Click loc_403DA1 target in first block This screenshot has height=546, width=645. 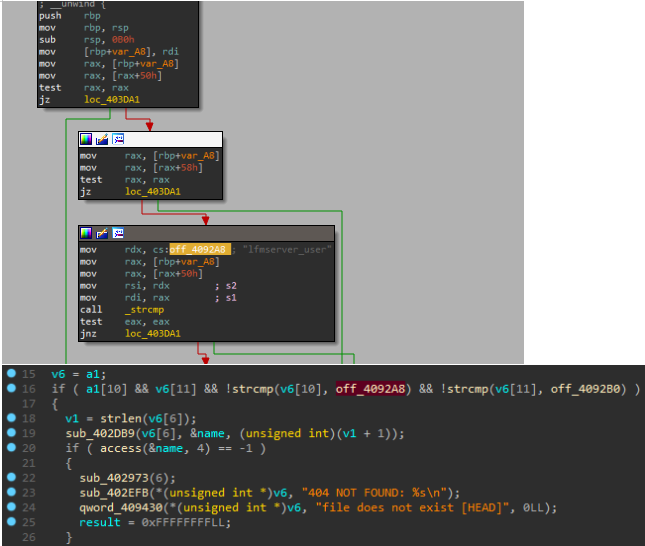pyautogui.click(x=112, y=100)
